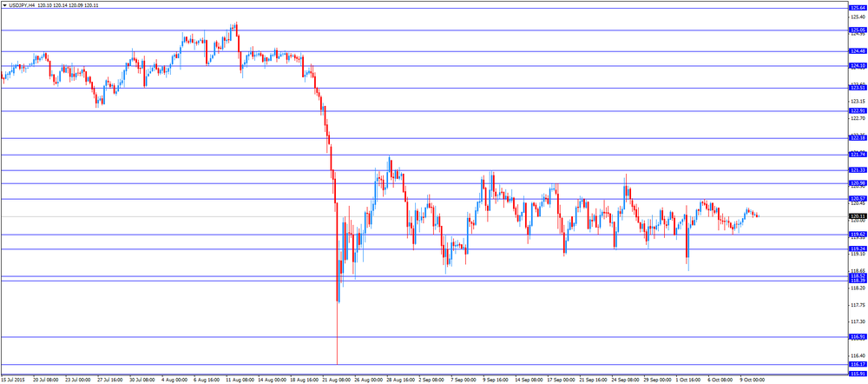
Task: Click the 27 Jul 16:00 time label
Action: [109, 381]
